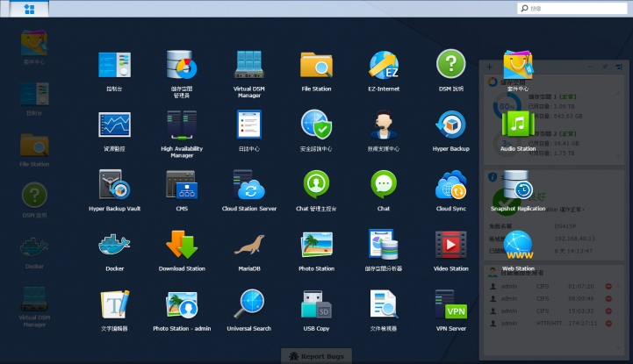Open Virtual DSM Manager in main menu grid
633x364 pixels.
[249, 65]
